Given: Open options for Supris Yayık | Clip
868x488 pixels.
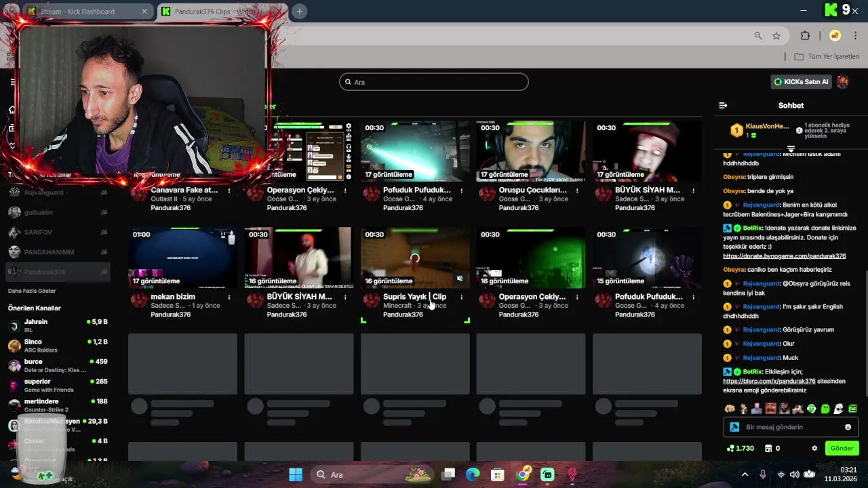Looking at the screenshot, I should pos(461,297).
